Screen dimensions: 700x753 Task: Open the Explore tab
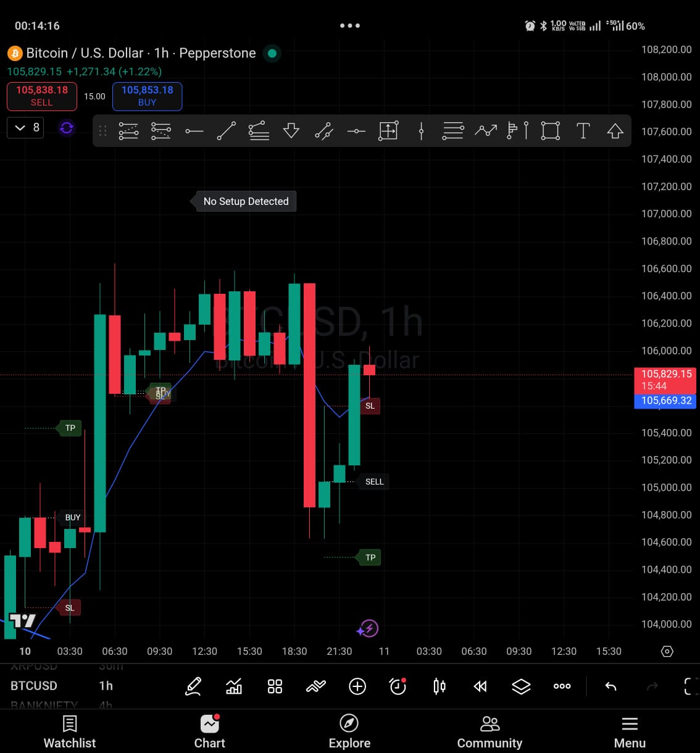point(349,731)
